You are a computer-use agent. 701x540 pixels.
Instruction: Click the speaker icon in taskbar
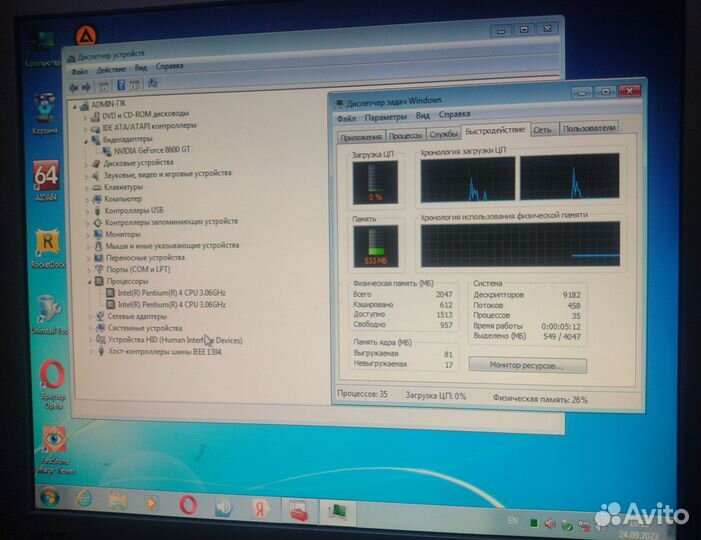pyautogui.click(x=224, y=507)
